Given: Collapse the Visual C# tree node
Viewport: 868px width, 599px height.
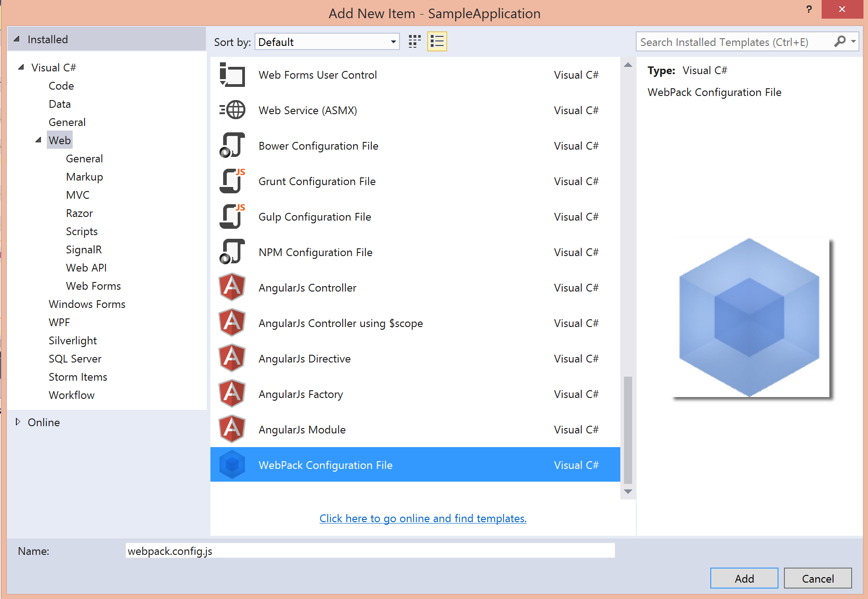Looking at the screenshot, I should point(21,67).
